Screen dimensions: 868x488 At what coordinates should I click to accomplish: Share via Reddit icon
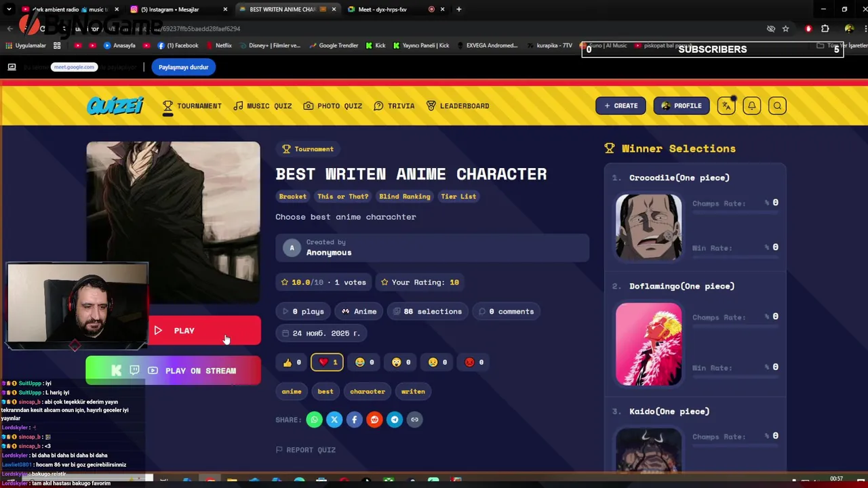point(374,420)
